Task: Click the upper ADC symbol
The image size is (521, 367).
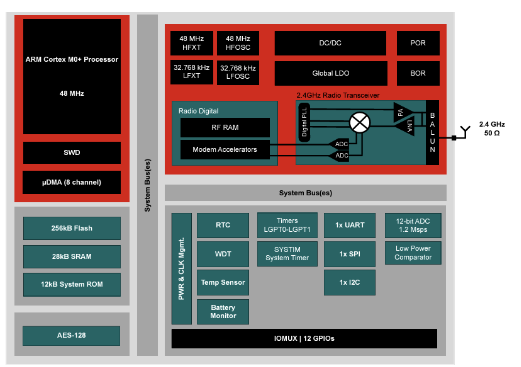Action: pos(339,144)
